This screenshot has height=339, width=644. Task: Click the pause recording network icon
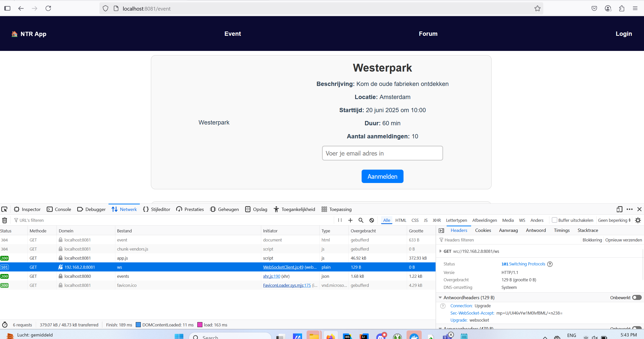coord(340,220)
